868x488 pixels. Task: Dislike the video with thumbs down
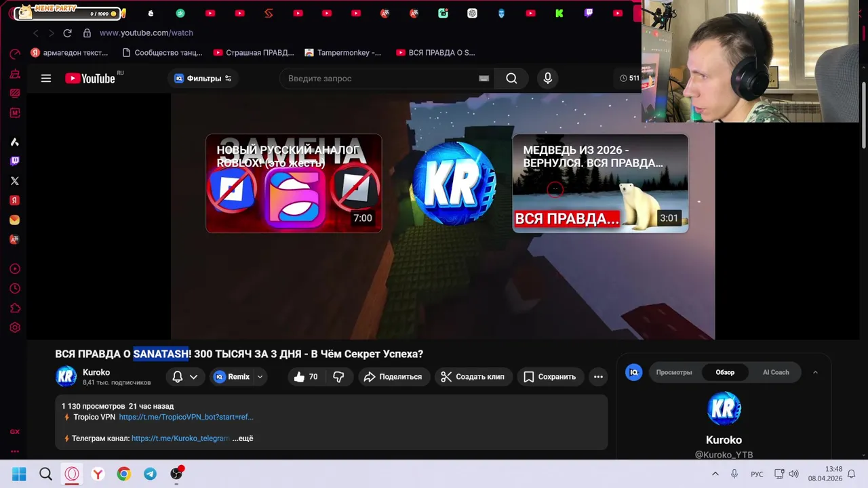coord(338,377)
